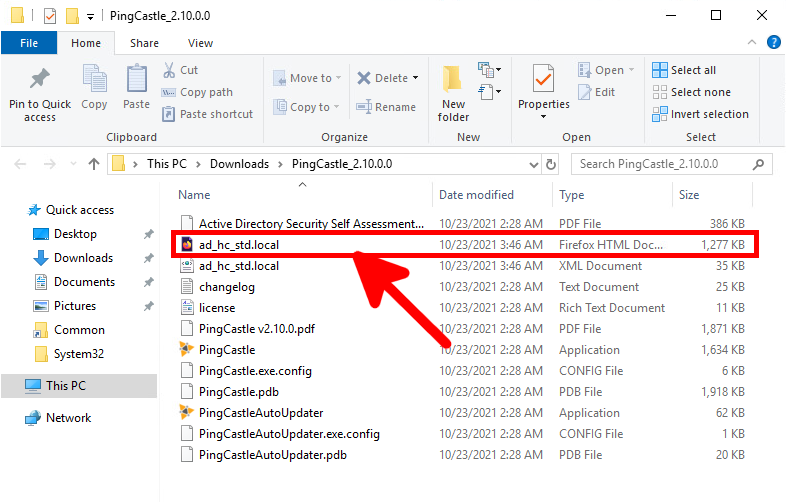Click the Copy icon in Clipboard group
786x502 pixels.
(94, 80)
